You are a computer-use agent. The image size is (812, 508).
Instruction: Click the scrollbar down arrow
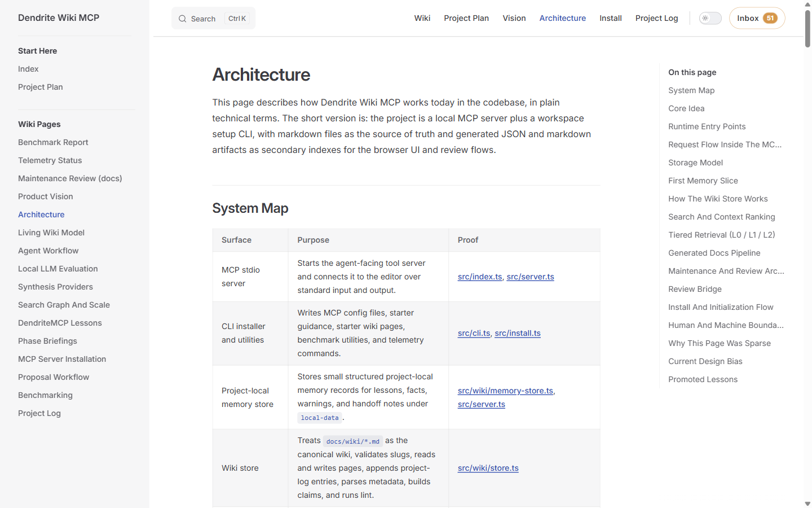[807, 503]
